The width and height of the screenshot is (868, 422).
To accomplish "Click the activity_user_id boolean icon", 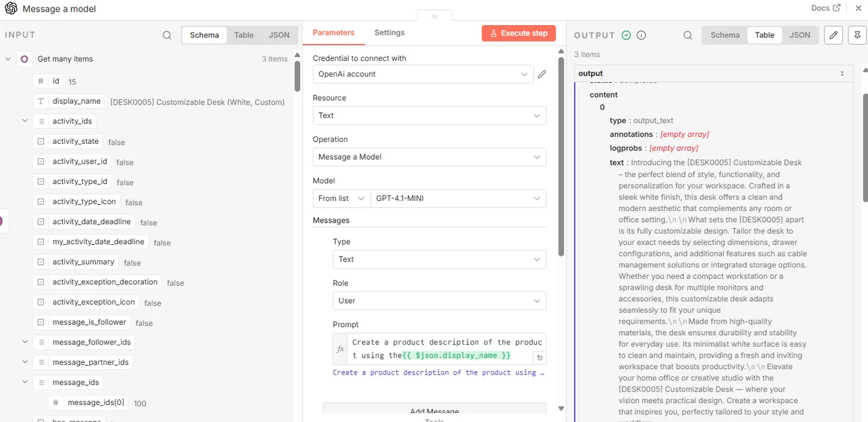I will 41,161.
